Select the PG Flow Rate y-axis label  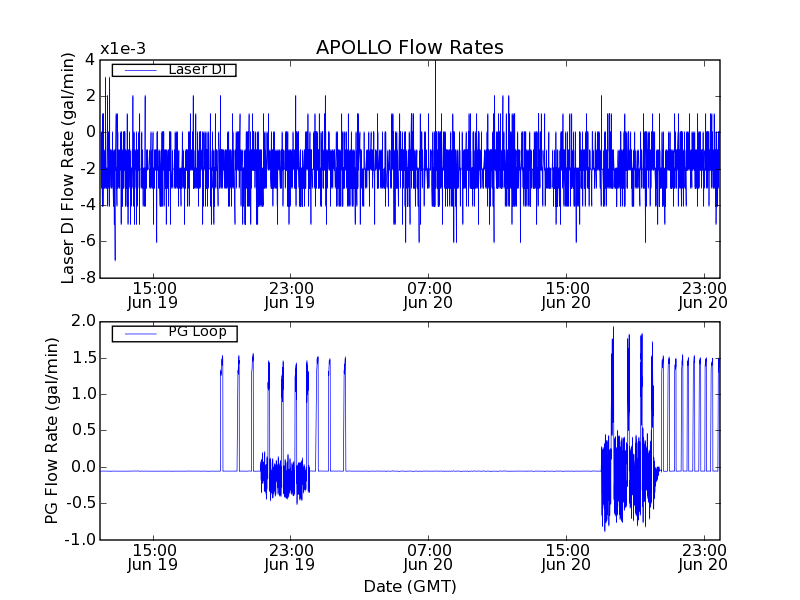(x=52, y=430)
